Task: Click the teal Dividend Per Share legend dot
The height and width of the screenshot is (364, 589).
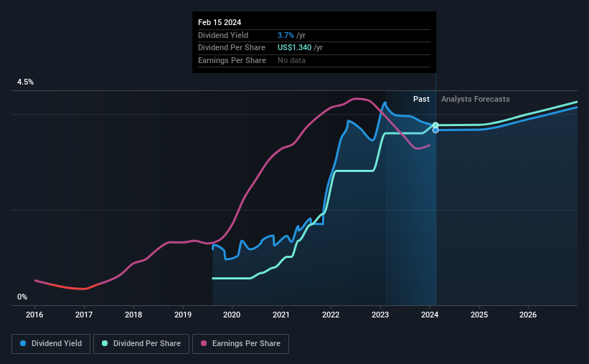Action: 105,343
